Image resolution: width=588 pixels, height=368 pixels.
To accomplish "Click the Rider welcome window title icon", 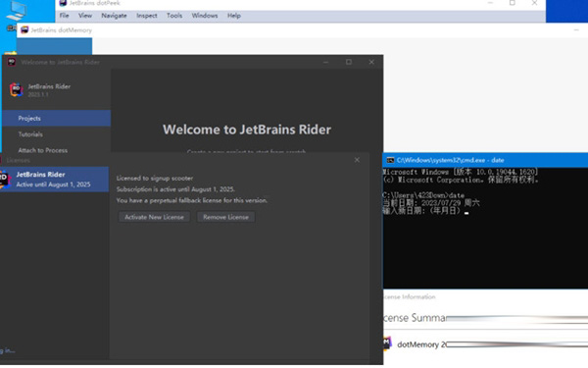I will pos(12,62).
